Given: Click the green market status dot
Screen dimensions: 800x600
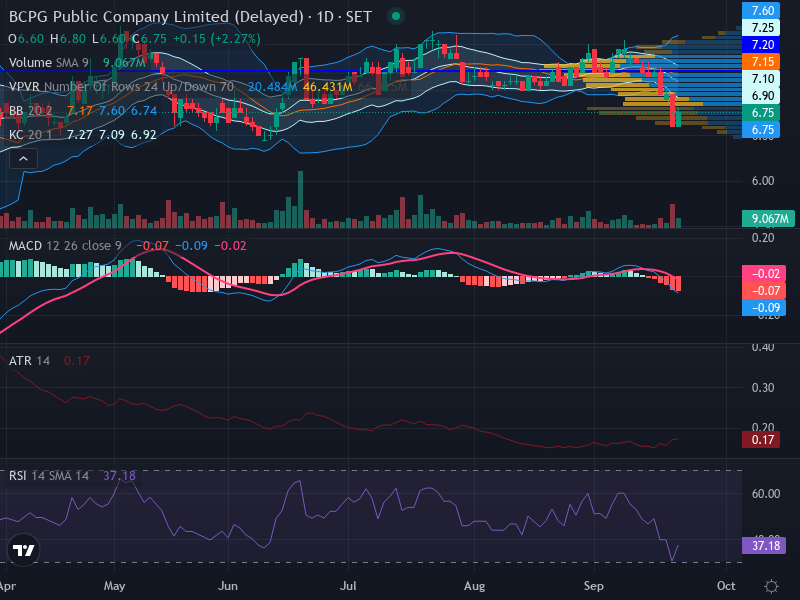Looking at the screenshot, I should (x=395, y=16).
